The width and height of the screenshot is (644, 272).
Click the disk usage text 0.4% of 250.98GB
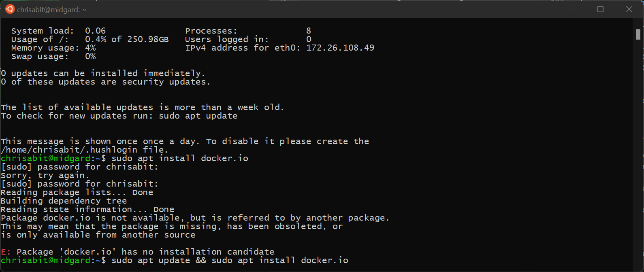[x=127, y=39]
